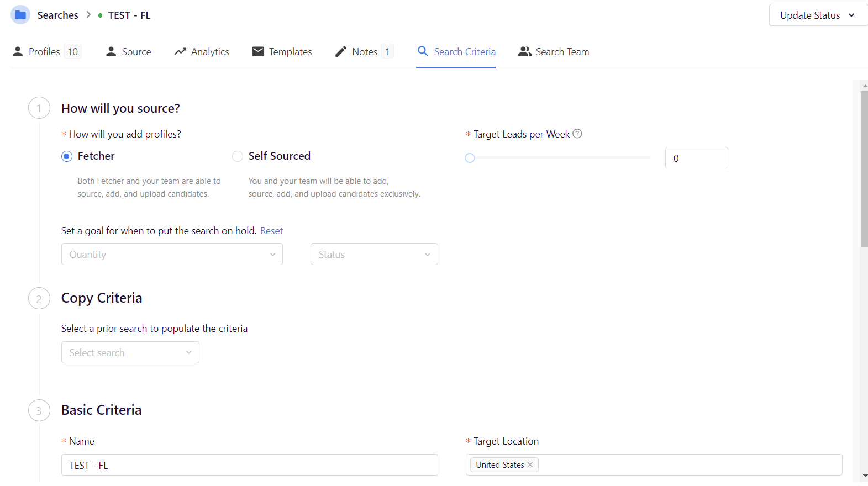Click the Reset link for the goal
The width and height of the screenshot is (868, 486).
tap(271, 231)
